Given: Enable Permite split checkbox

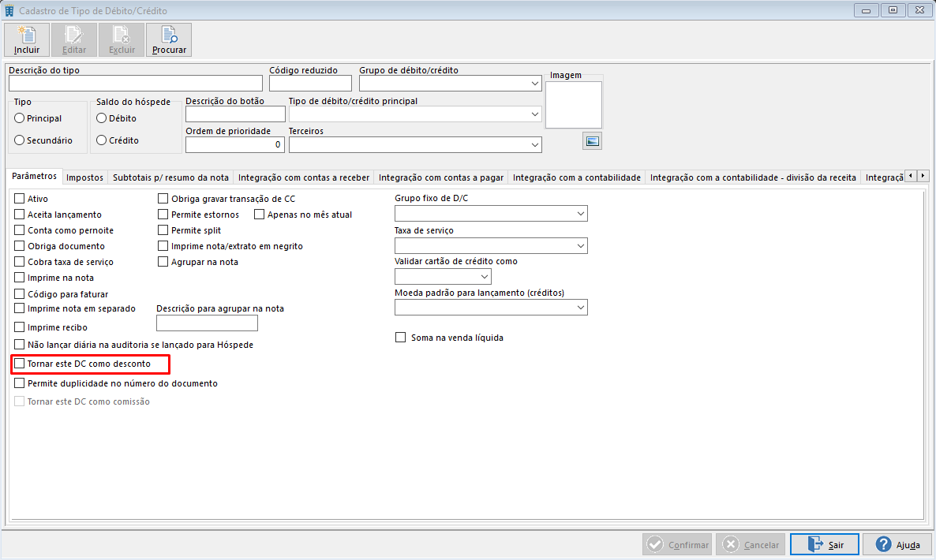Looking at the screenshot, I should click(x=163, y=230).
